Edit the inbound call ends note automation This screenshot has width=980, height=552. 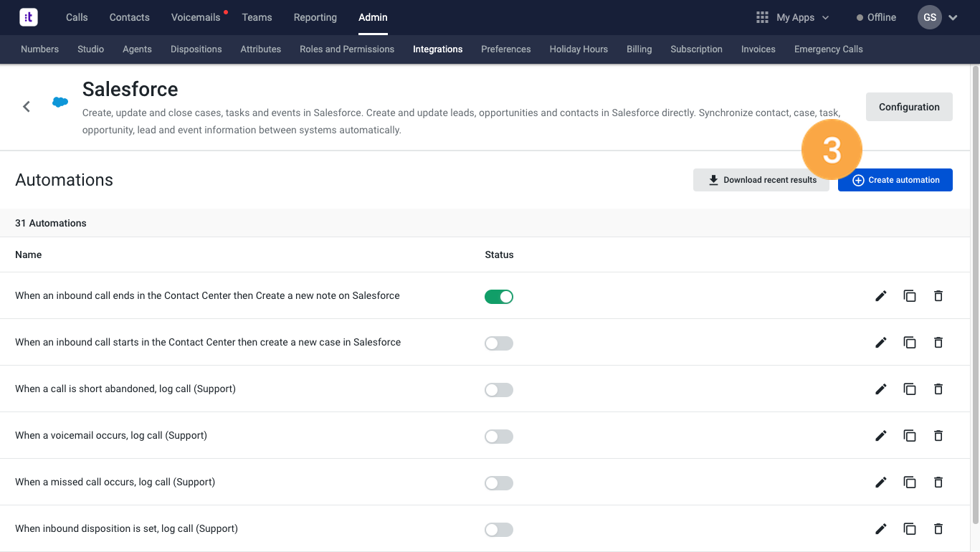[x=881, y=296]
